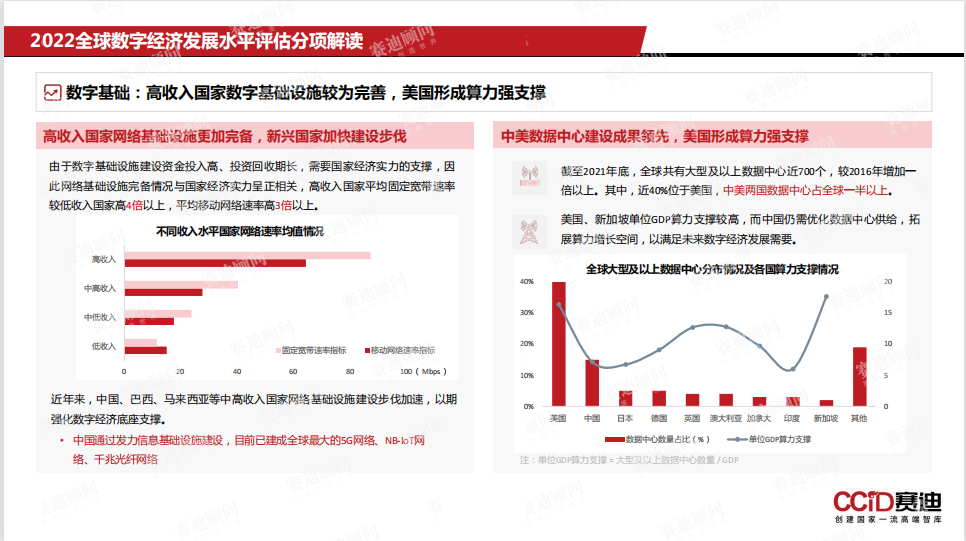Click the 100 (Mbps) axis label

pos(423,372)
